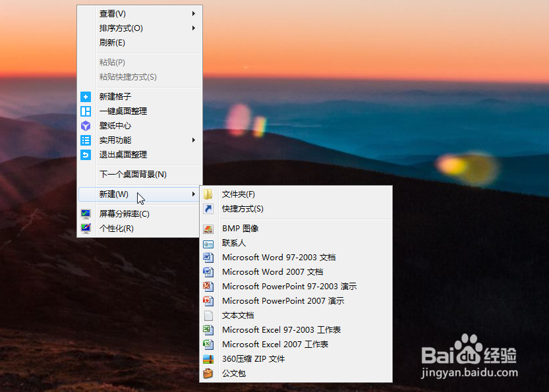Open the 实用功能 menu entry
This screenshot has width=549, height=392.
140,140
